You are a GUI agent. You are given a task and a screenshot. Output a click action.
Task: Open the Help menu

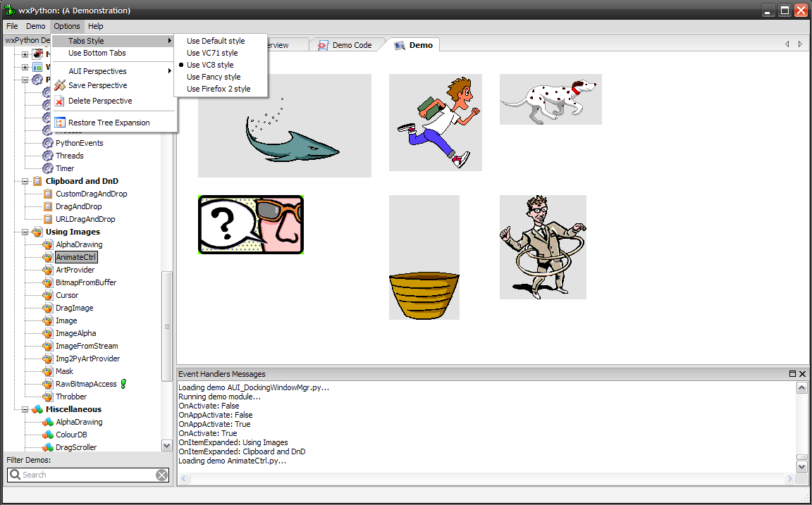click(95, 26)
